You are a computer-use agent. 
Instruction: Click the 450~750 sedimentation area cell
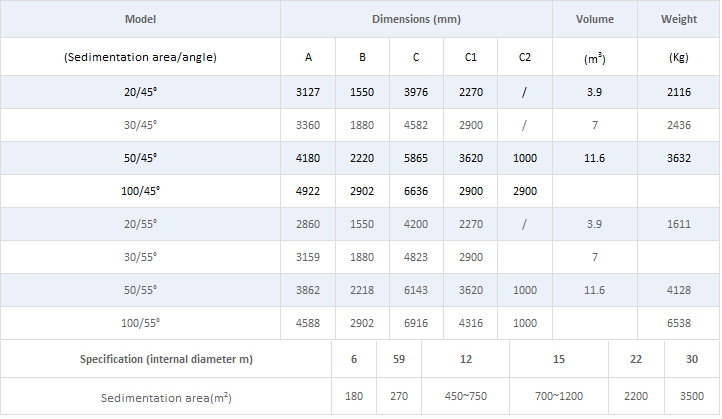click(x=466, y=397)
